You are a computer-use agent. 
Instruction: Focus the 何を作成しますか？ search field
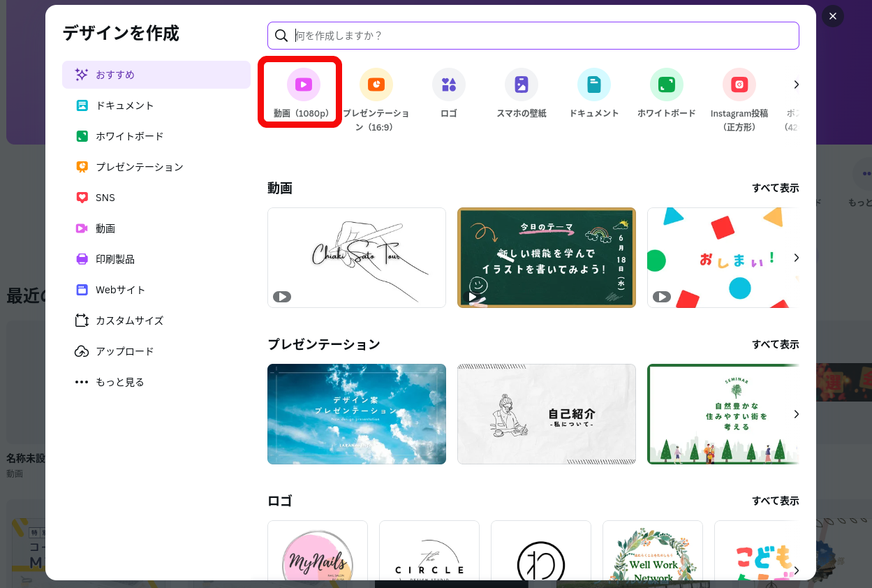tap(538, 36)
